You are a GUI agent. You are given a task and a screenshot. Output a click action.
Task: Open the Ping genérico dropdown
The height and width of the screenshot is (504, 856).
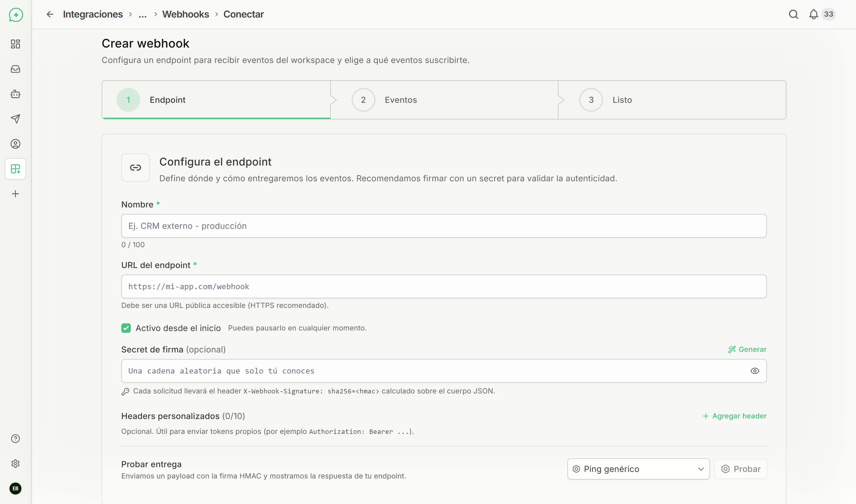pyautogui.click(x=638, y=469)
